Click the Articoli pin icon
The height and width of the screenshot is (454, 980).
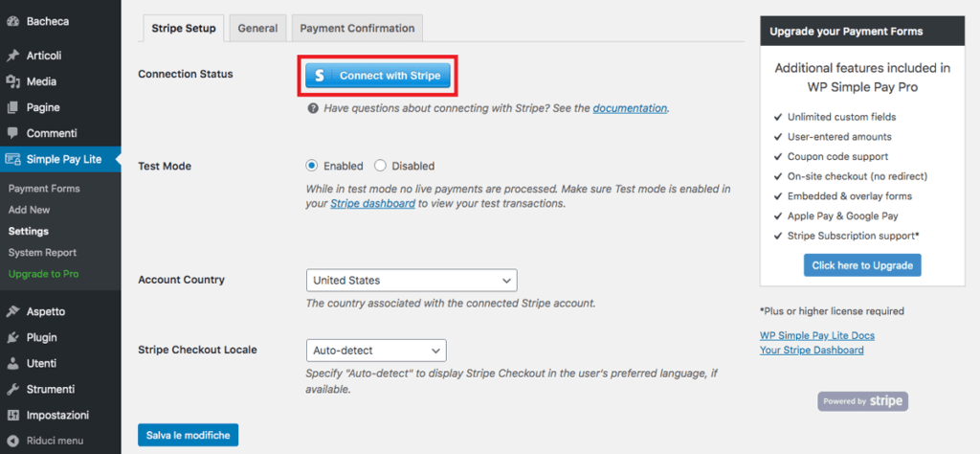click(11, 56)
